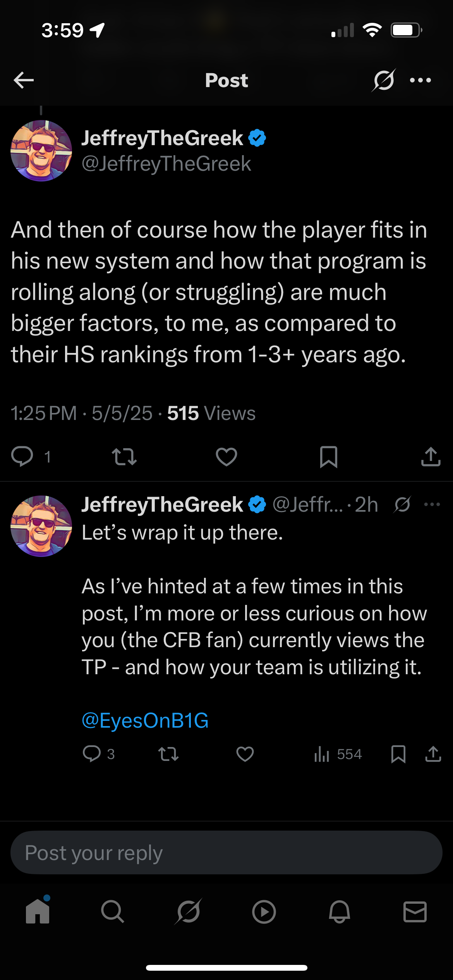Open JeffreyTheGreek profile avatar on main post
The image size is (453, 980).
click(41, 151)
